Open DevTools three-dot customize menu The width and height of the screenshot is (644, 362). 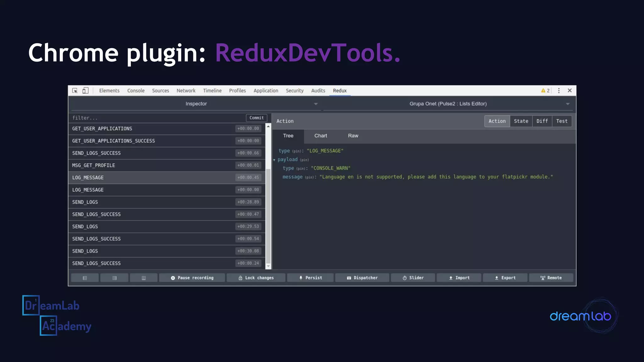click(559, 90)
